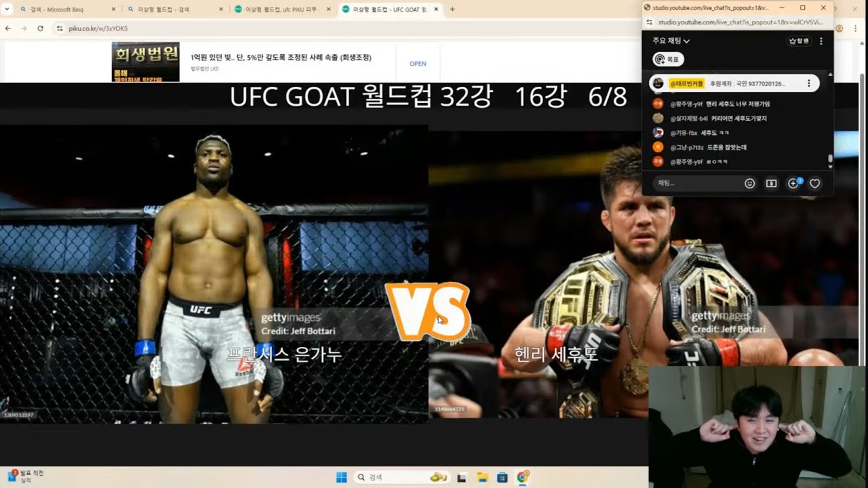Open the 탑 팬 top fans button
The image size is (868, 488).
tap(800, 41)
